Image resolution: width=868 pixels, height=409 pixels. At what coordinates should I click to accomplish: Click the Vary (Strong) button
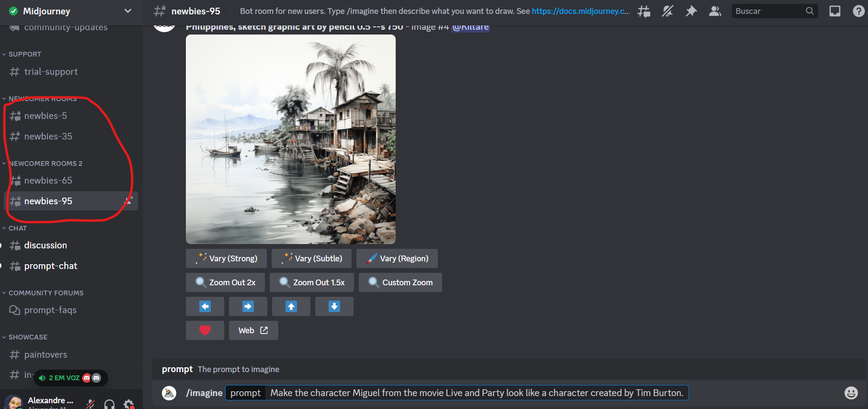tap(226, 258)
